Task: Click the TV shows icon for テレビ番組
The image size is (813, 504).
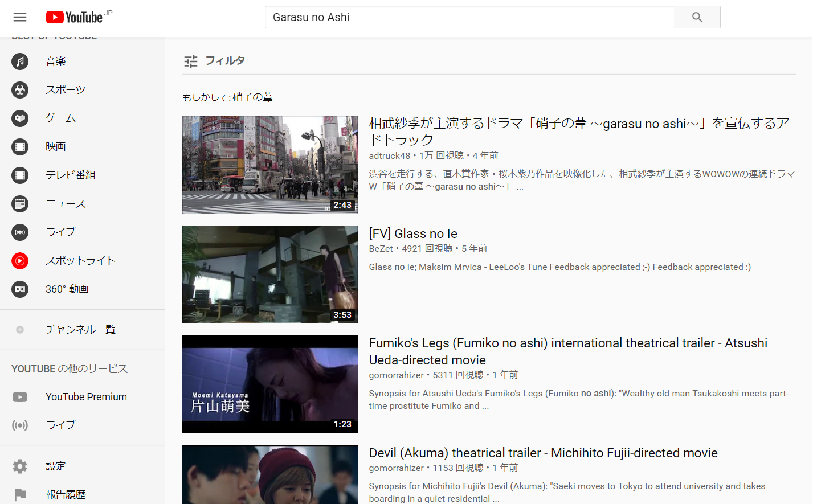Action: point(20,175)
